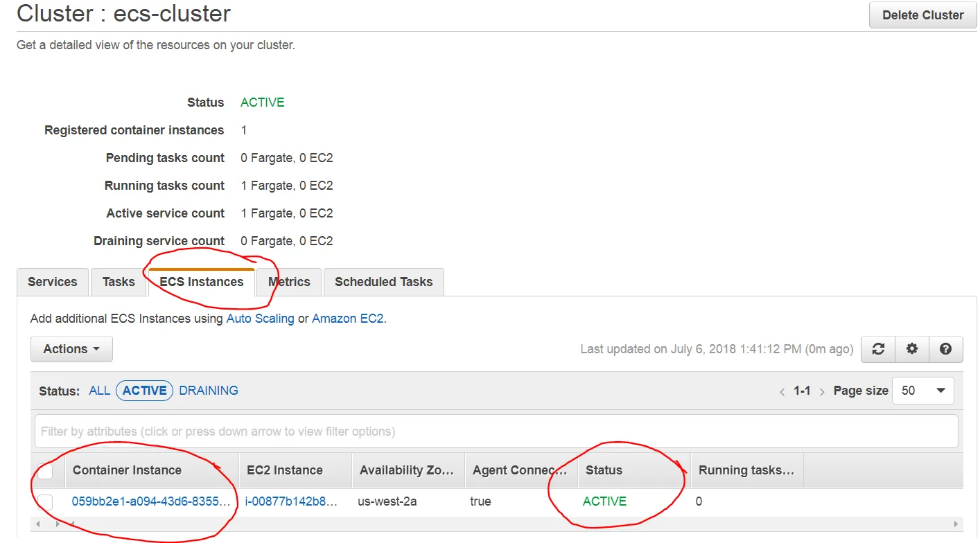
Task: Focus the Filter by attributes field
Action: click(496, 431)
